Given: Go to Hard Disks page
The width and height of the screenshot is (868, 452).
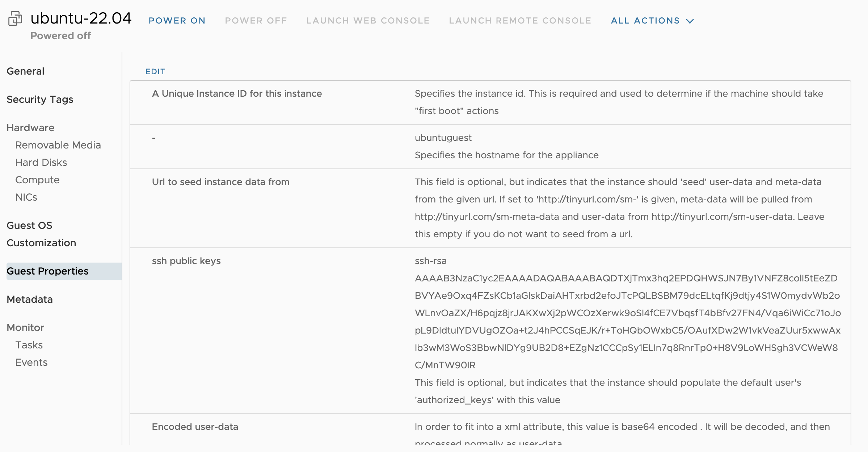Looking at the screenshot, I should point(41,162).
